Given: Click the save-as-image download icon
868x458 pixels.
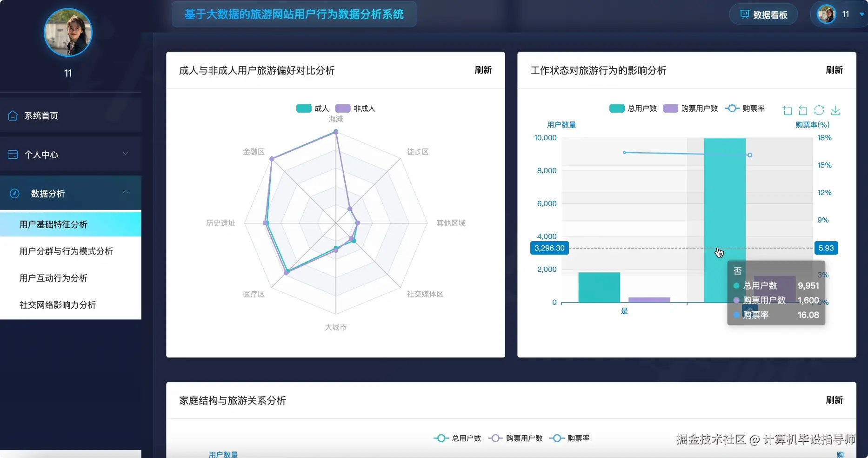Looking at the screenshot, I should point(835,110).
